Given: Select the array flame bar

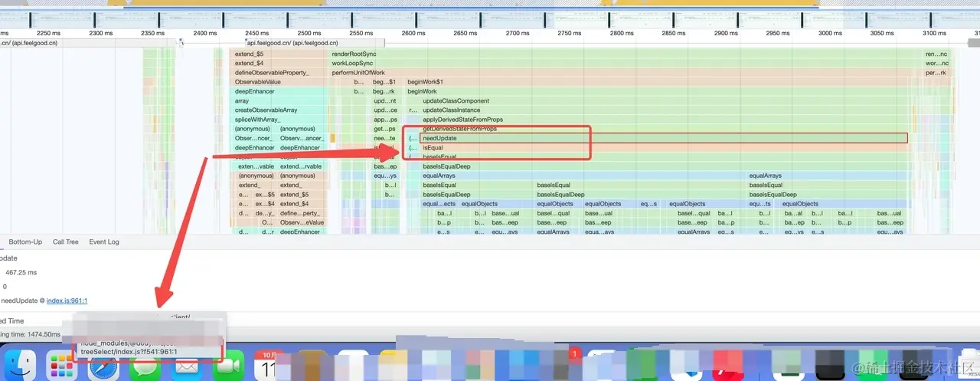Looking at the screenshot, I should pyautogui.click(x=279, y=101).
